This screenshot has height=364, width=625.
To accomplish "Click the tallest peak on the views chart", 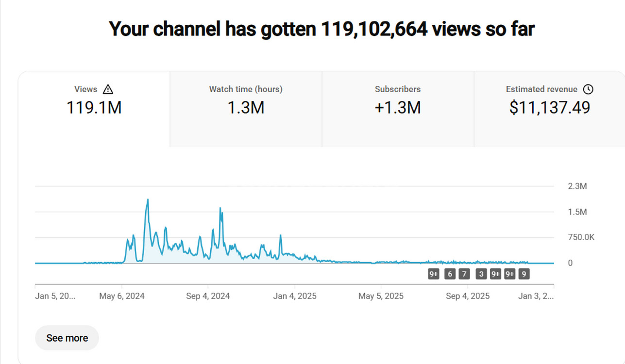I will pos(148,200).
